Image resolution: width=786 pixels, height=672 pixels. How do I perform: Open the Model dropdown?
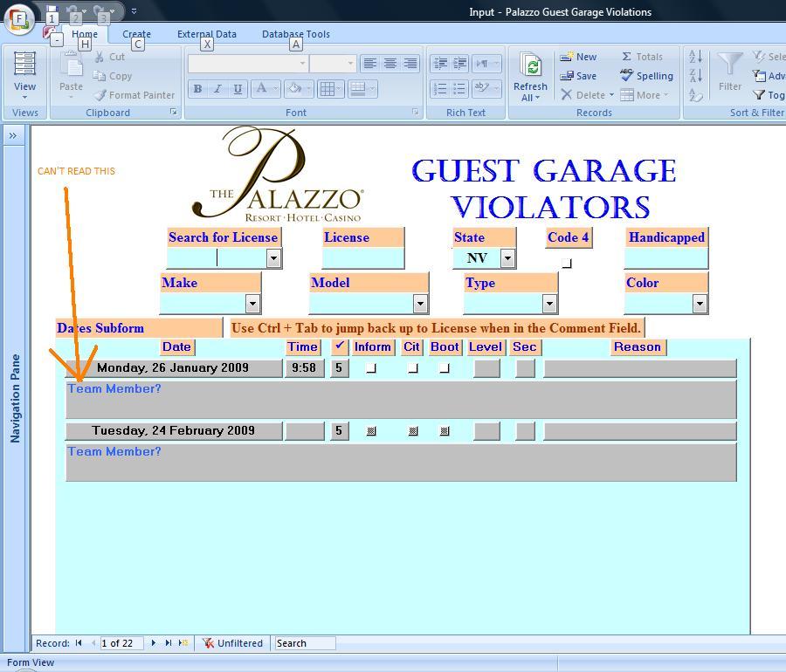click(x=420, y=304)
